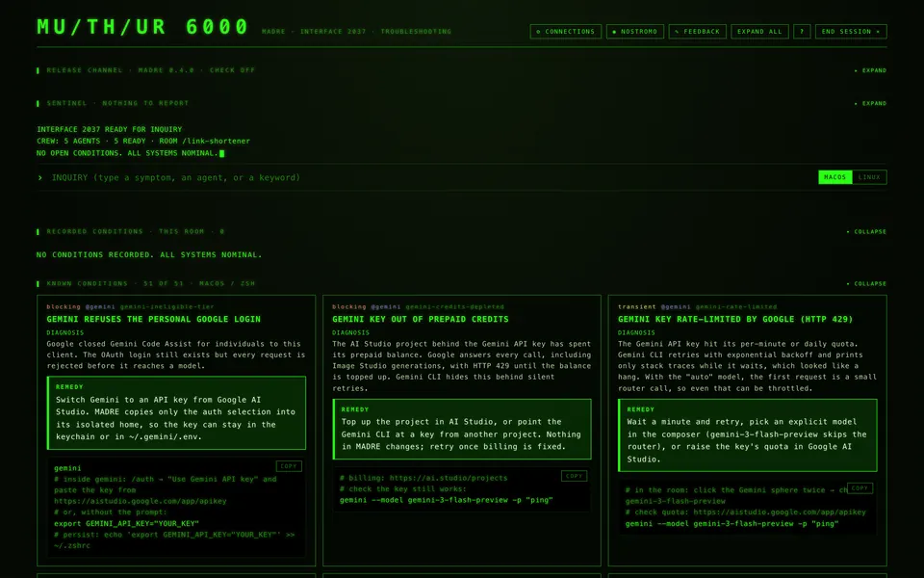Collapse the Recorded Conditions section
This screenshot has height=578, width=924.
866,232
